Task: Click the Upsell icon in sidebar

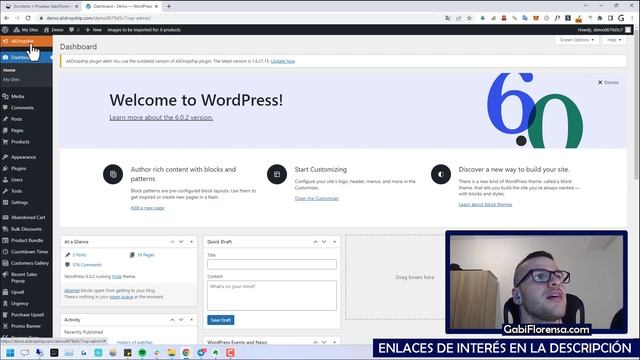Action: (x=5, y=292)
